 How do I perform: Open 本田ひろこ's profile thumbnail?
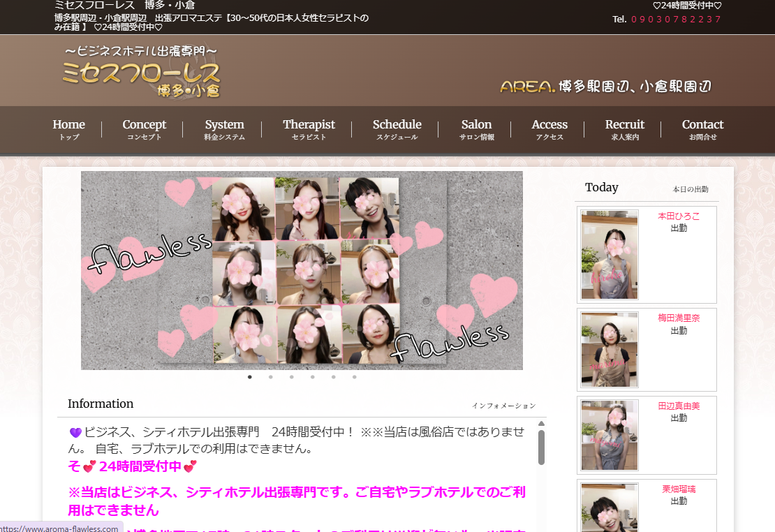click(x=610, y=255)
